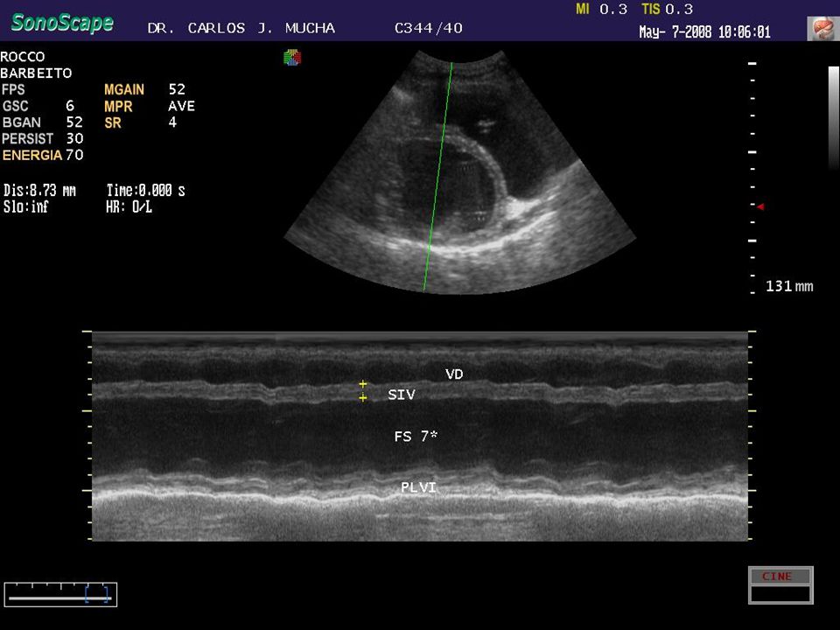Screen dimensions: 840x630
Task: Click the liver preset icon top right
Action: click(822, 28)
